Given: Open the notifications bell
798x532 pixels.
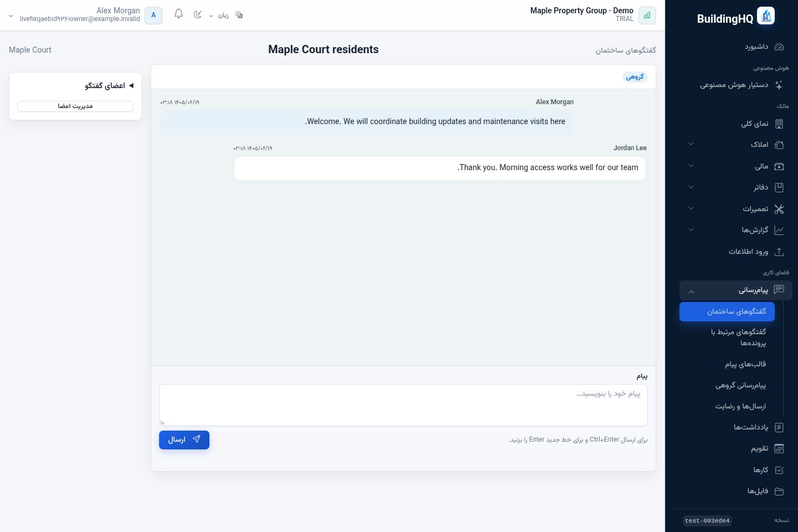Looking at the screenshot, I should click(178, 14).
